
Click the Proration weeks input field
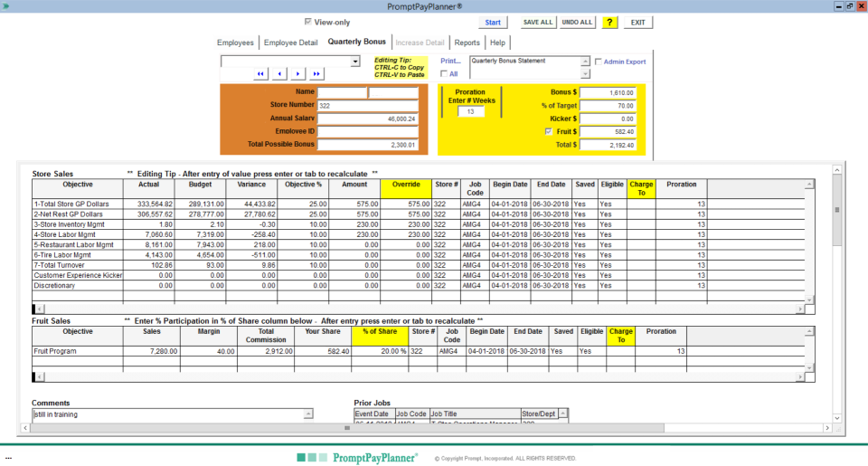click(x=470, y=112)
